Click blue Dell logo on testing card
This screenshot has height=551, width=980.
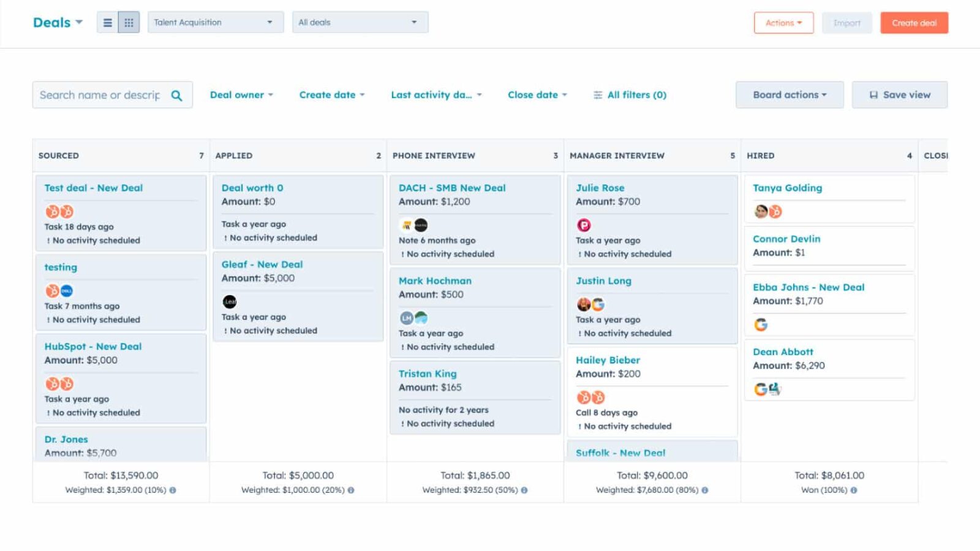coord(67,291)
